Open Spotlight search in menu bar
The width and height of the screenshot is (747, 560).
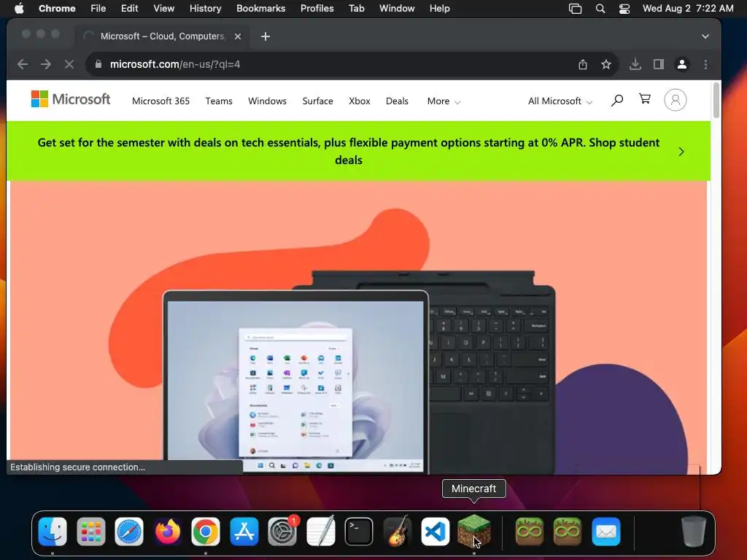[600, 9]
